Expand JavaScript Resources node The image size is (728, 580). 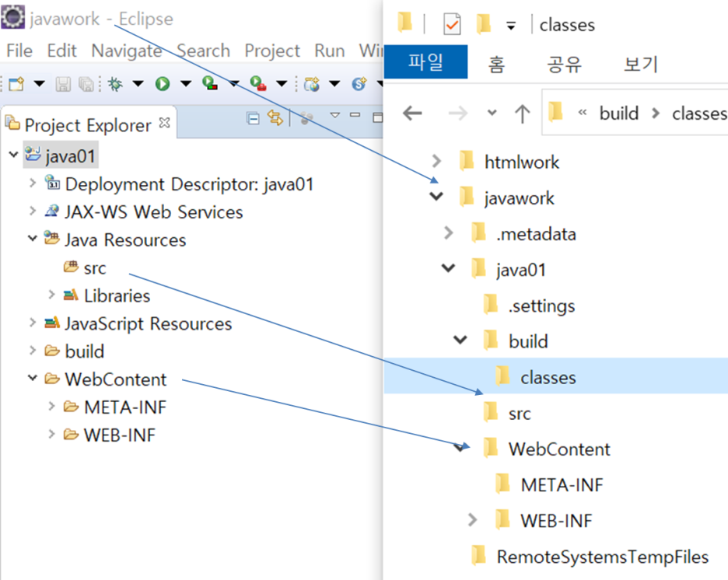(33, 323)
